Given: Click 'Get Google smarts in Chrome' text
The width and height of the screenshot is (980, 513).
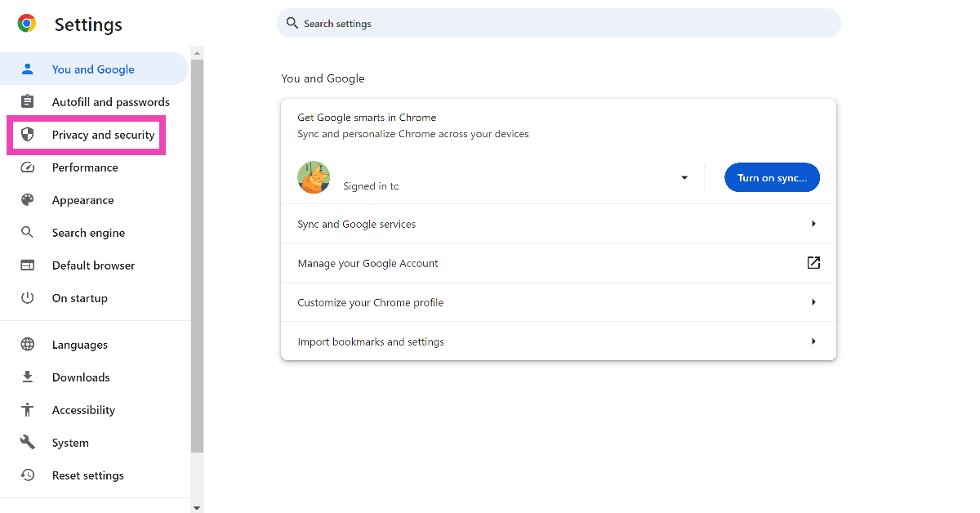Looking at the screenshot, I should click(367, 118).
